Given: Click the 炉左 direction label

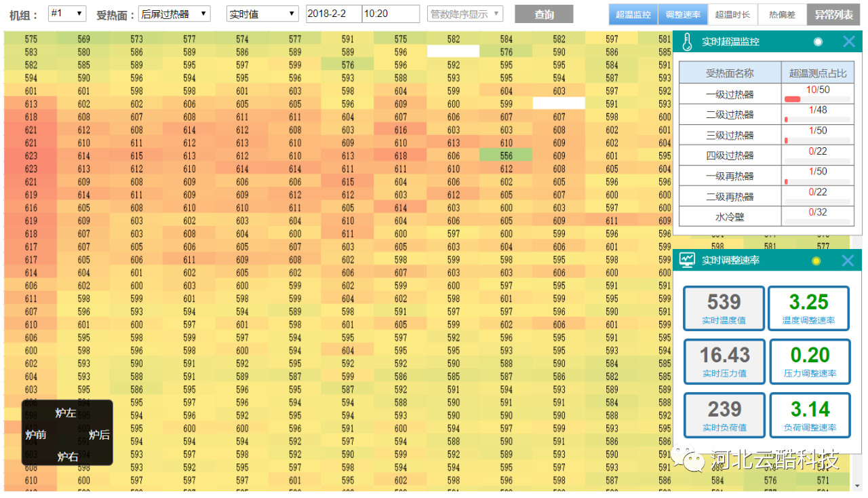Looking at the screenshot, I should [x=66, y=413].
